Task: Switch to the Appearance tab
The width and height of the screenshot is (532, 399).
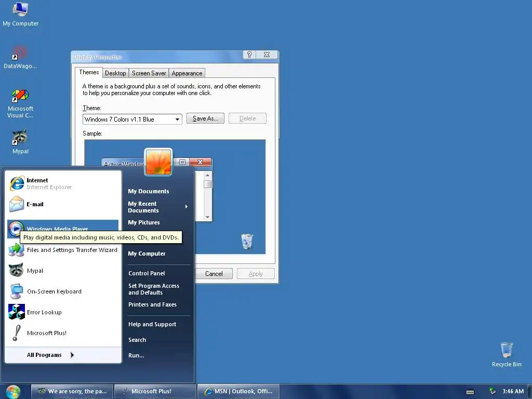Action: 187,73
